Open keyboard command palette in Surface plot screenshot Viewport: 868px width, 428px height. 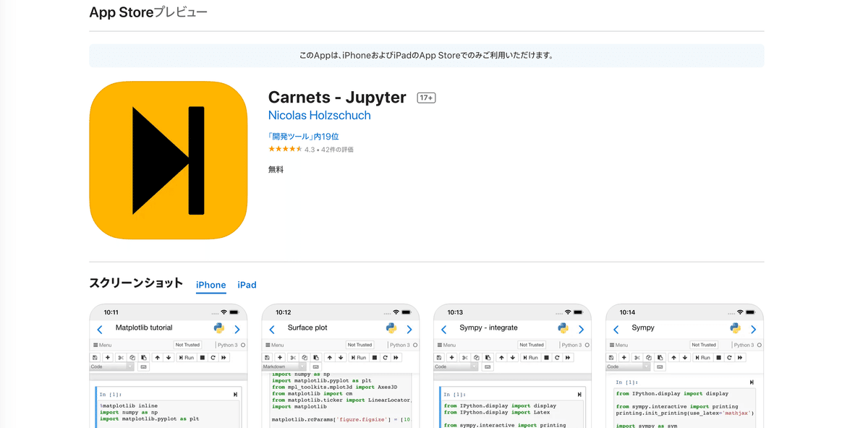pos(316,367)
